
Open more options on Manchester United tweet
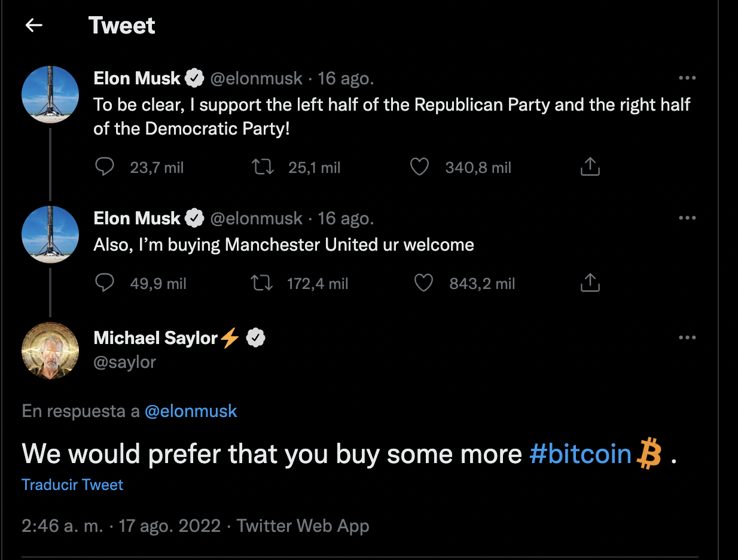coord(687,218)
